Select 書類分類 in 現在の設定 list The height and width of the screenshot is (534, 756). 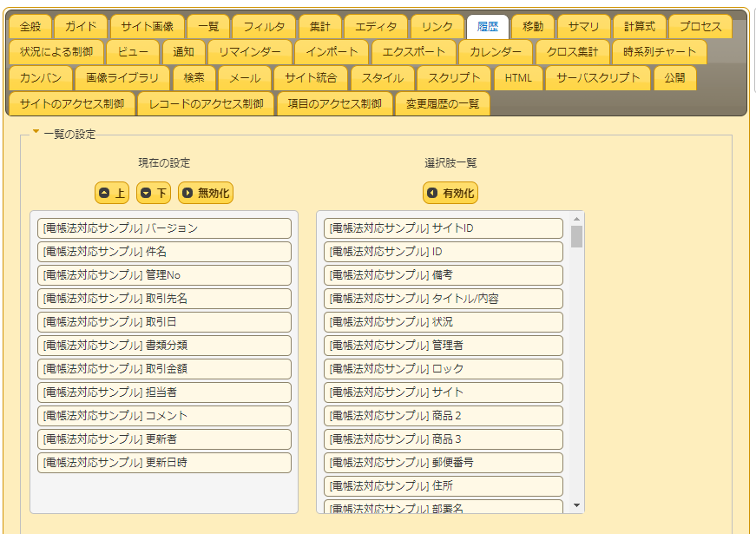click(x=164, y=346)
